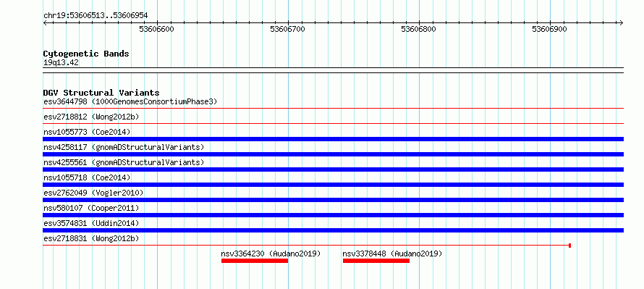Click the blue bar under esv3574831
Image resolution: width=644 pixels, height=289 pixels.
click(x=333, y=230)
